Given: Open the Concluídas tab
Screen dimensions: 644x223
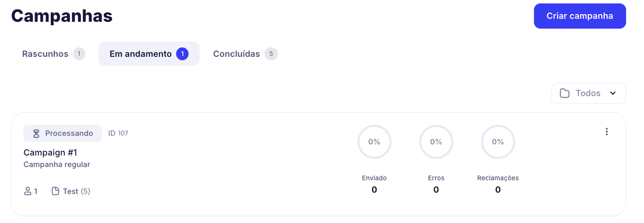Looking at the screenshot, I should pos(237,54).
